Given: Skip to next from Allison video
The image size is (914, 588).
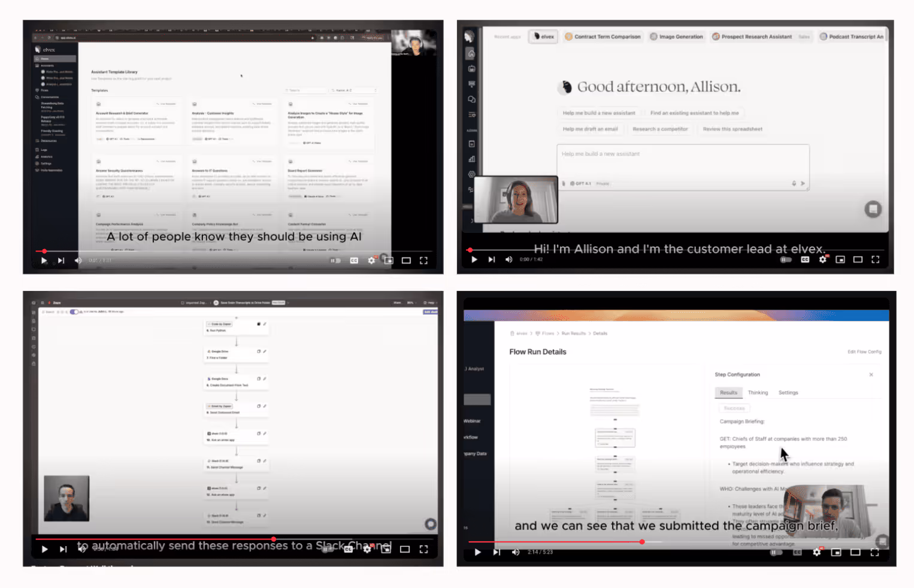Looking at the screenshot, I should point(492,259).
